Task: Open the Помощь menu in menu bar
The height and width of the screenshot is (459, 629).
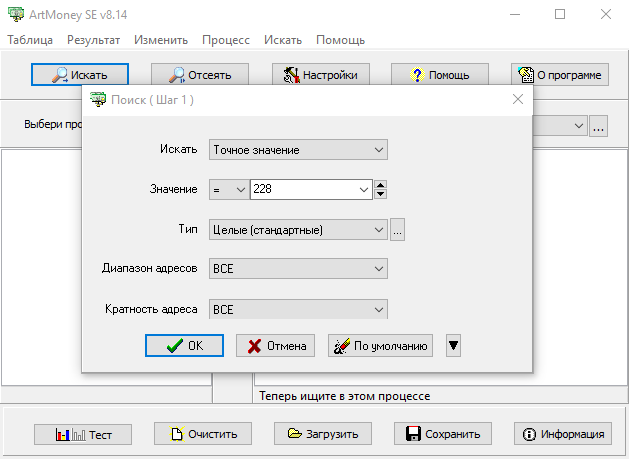Action: pyautogui.click(x=341, y=40)
